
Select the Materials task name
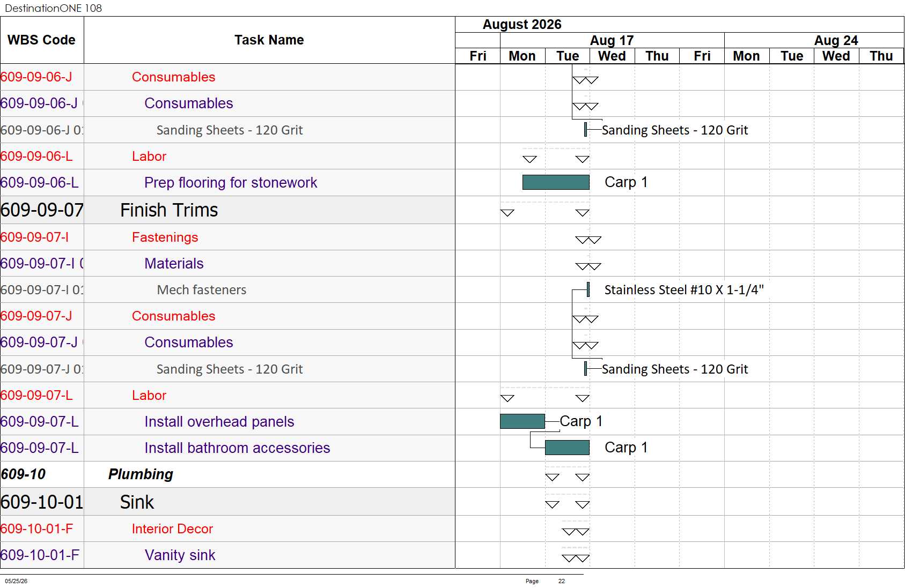(x=174, y=264)
